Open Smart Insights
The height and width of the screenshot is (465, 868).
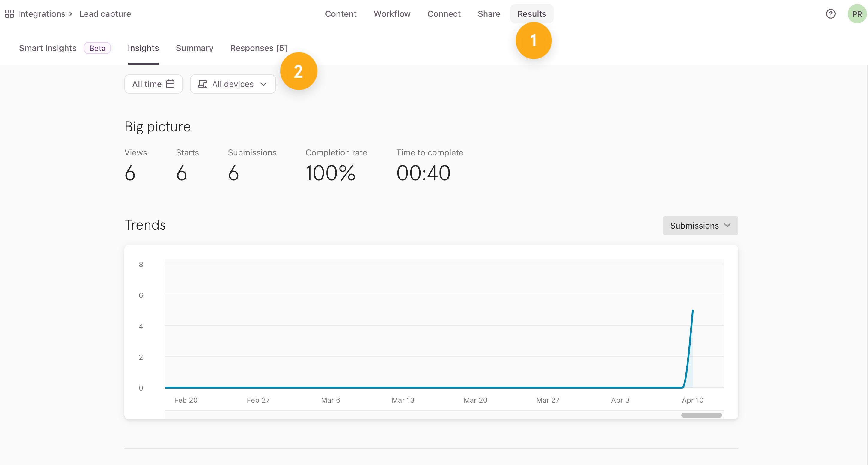click(x=48, y=48)
